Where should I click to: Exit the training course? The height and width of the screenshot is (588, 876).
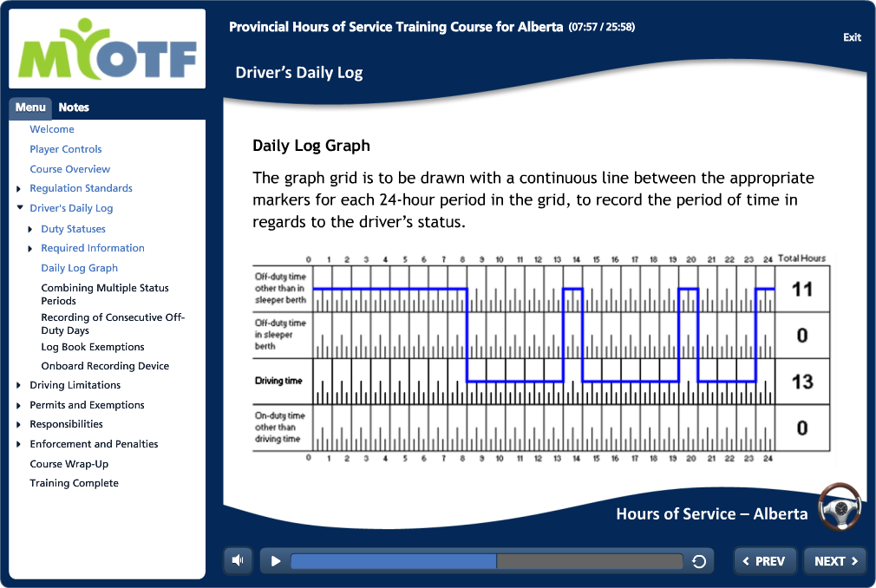tap(852, 37)
